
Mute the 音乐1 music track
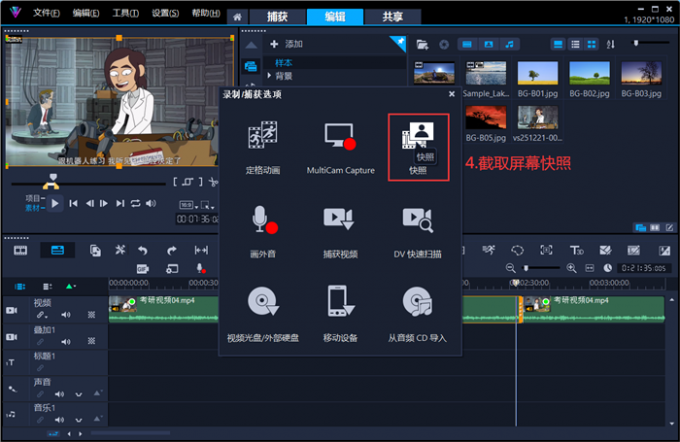(x=59, y=419)
